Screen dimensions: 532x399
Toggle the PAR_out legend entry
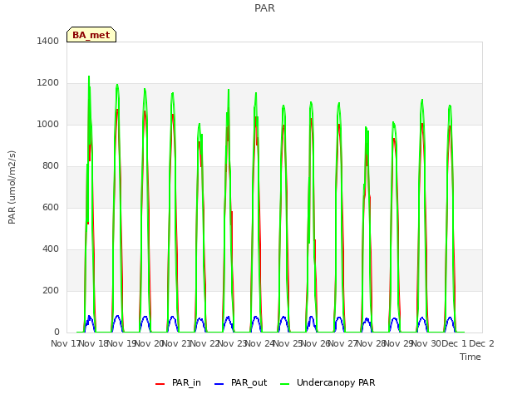pyautogui.click(x=241, y=382)
